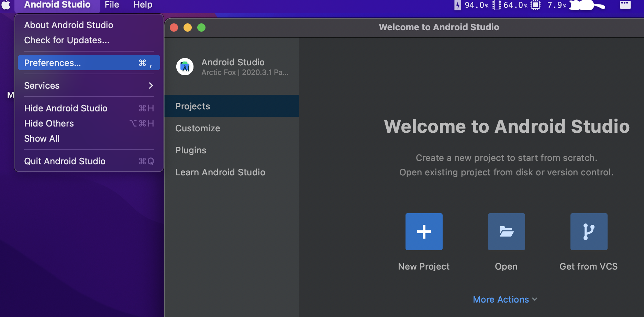Click the Get from VCS label

click(589, 266)
